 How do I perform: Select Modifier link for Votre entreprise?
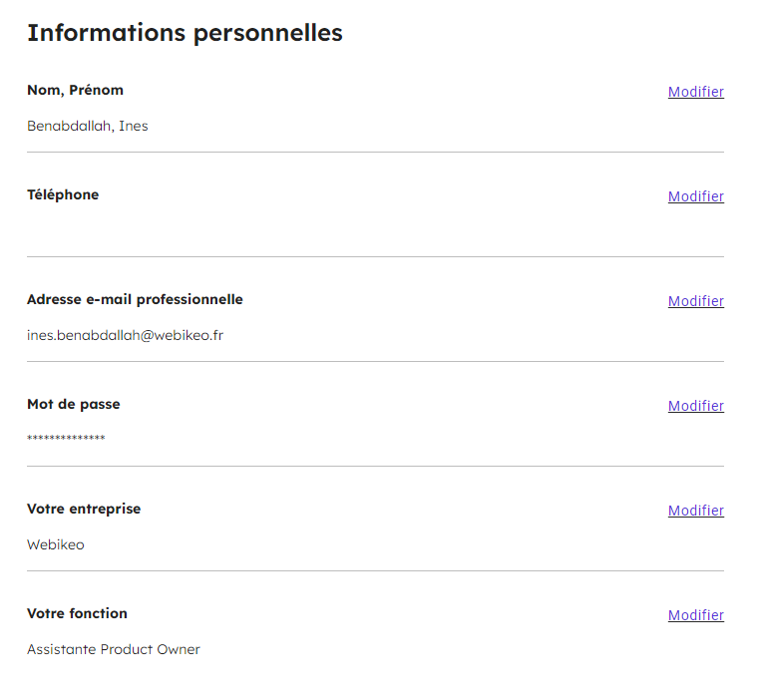[x=695, y=511]
